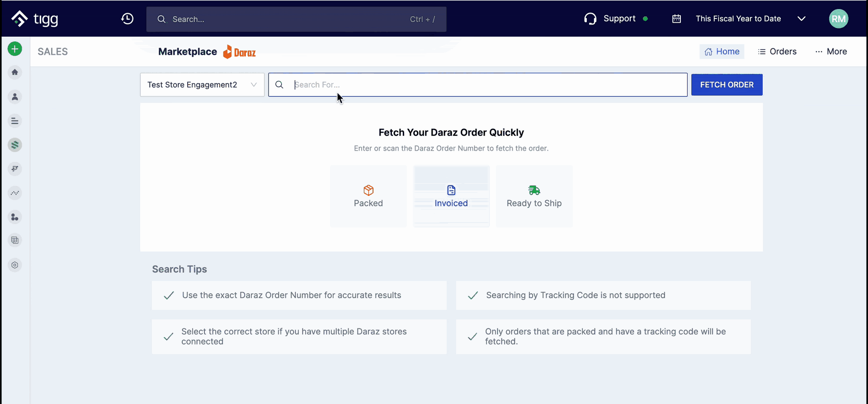
Task: Open the sidebar stacked-lines icon
Action: pos(15,121)
